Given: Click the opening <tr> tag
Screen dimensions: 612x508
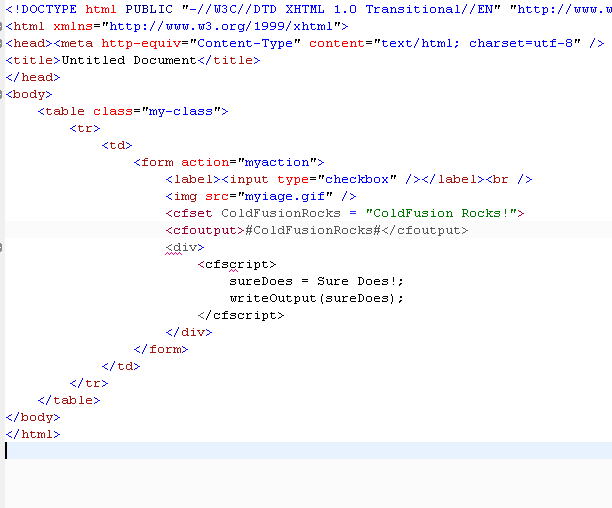Looking at the screenshot, I should point(85,128).
